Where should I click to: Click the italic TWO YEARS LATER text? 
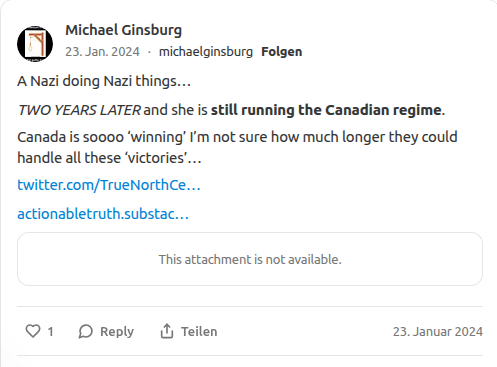click(x=79, y=110)
